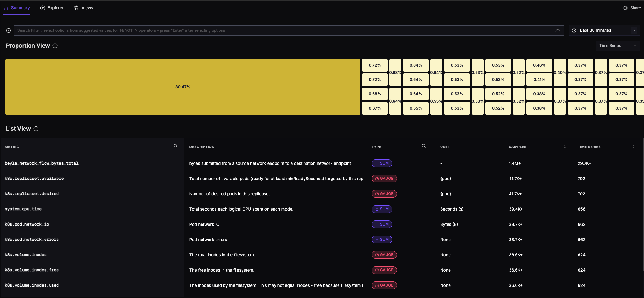Click the clock icon in time range selector

(x=574, y=30)
